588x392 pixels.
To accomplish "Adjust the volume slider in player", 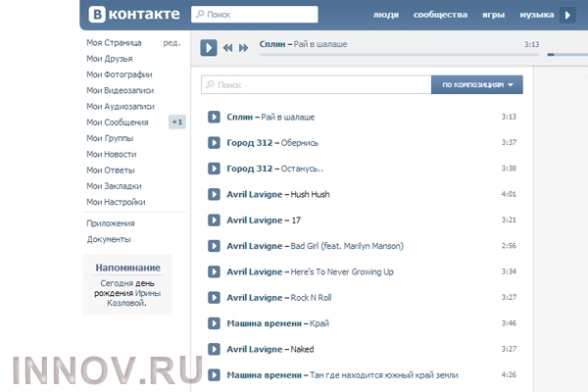I will point(563,54).
